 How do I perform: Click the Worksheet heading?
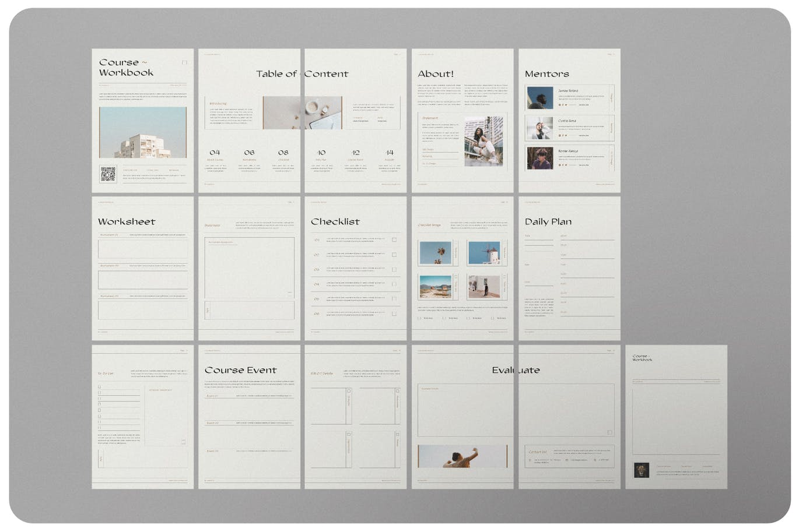tap(127, 221)
